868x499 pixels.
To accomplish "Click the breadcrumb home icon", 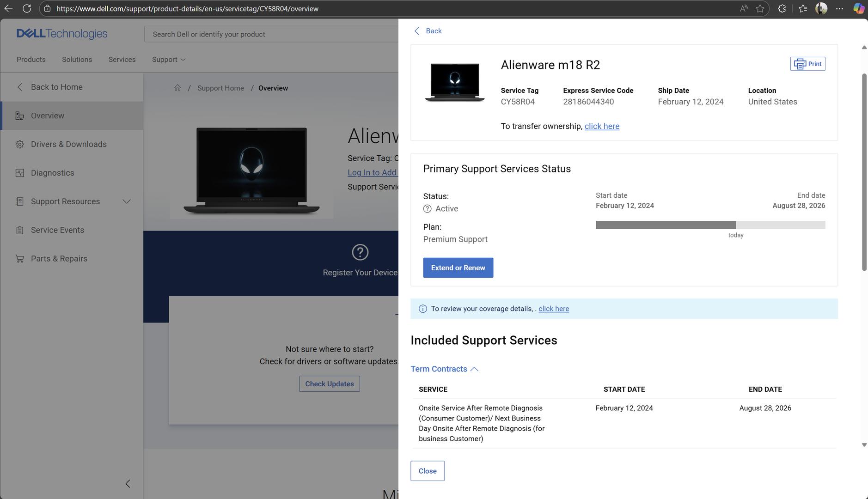I will pos(177,88).
